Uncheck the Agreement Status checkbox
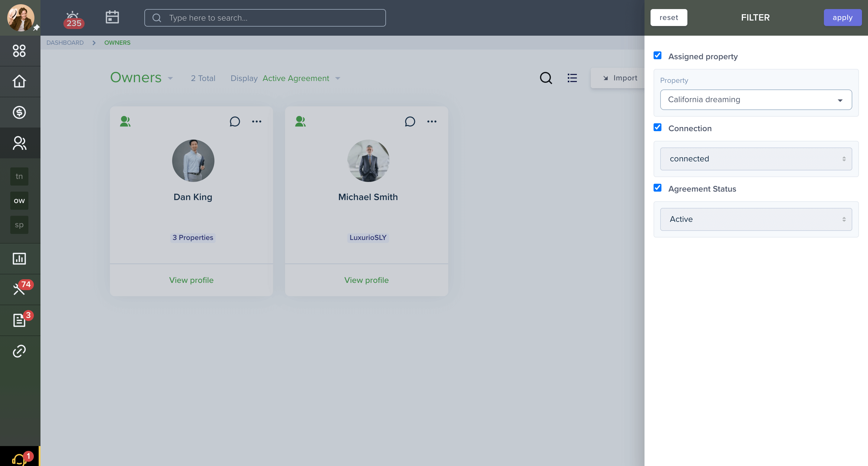Viewport: 868px width, 466px height. 657,188
